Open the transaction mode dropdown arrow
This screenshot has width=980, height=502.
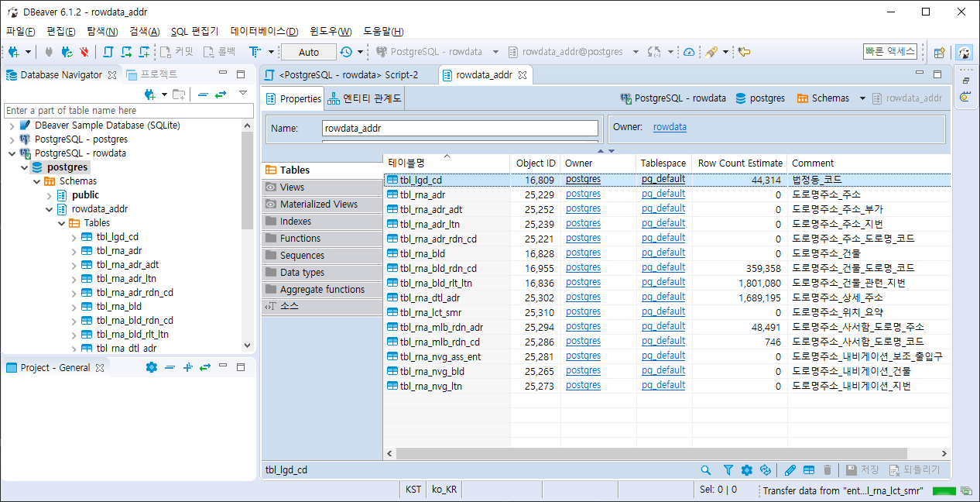tap(271, 52)
